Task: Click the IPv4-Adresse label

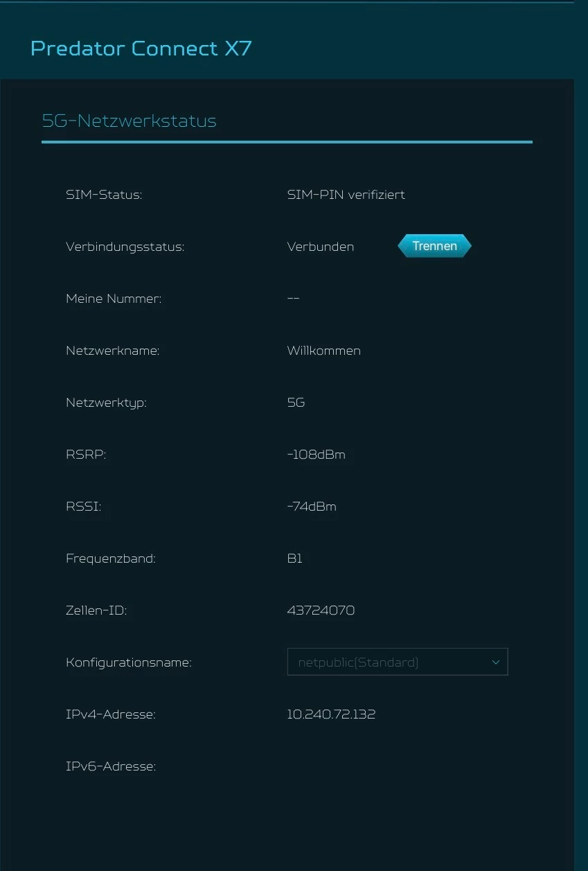Action: (111, 714)
